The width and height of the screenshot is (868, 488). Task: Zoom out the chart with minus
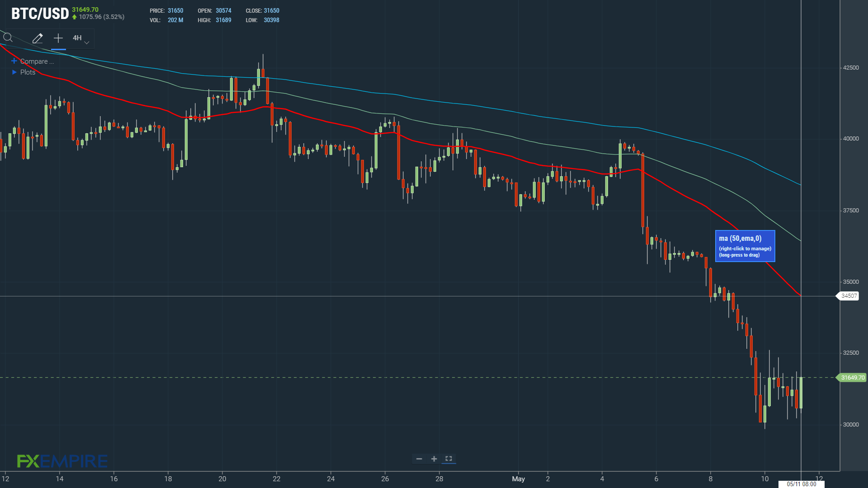click(419, 459)
